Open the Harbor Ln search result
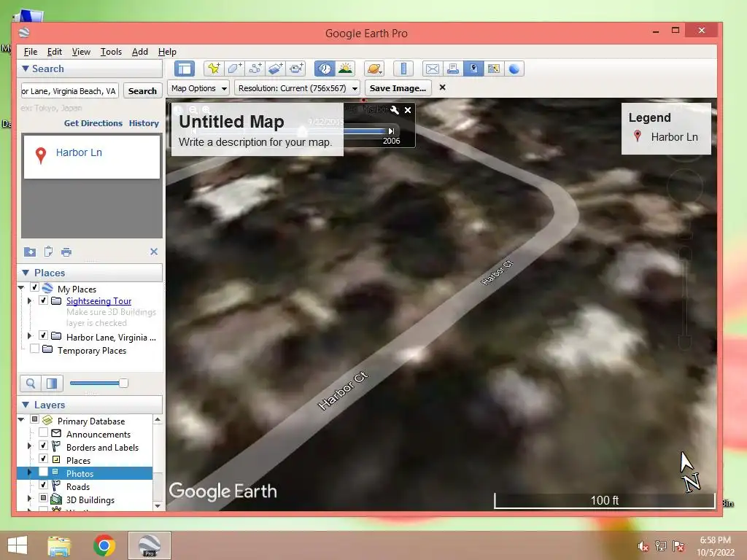This screenshot has width=747, height=560. point(79,152)
